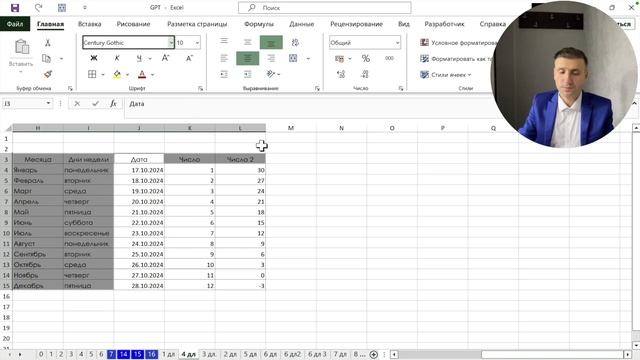The image size is (640, 360).
Task: Open Шрифт group dialog launcher
Action: coord(200,88)
